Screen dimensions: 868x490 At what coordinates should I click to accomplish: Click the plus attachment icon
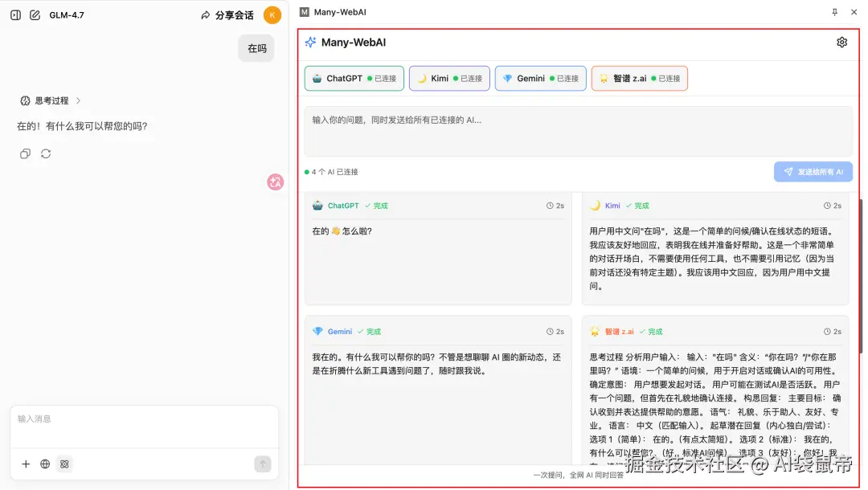[x=25, y=463]
